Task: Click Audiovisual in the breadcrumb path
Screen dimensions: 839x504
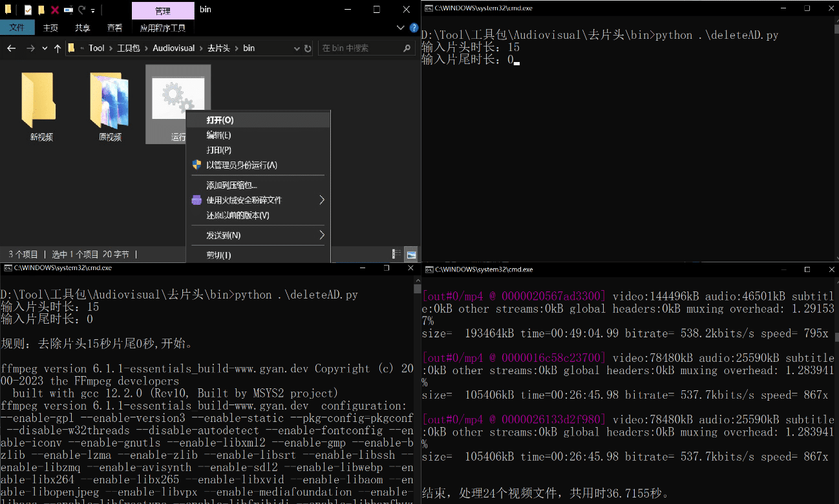Action: pos(173,48)
